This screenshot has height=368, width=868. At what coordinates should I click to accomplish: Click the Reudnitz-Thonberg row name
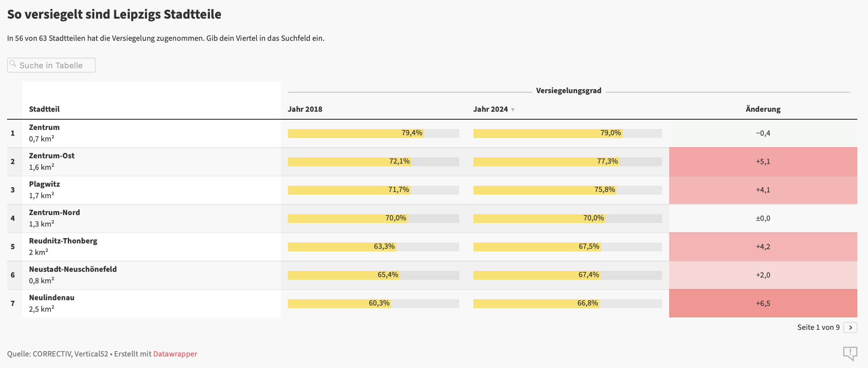[63, 241]
